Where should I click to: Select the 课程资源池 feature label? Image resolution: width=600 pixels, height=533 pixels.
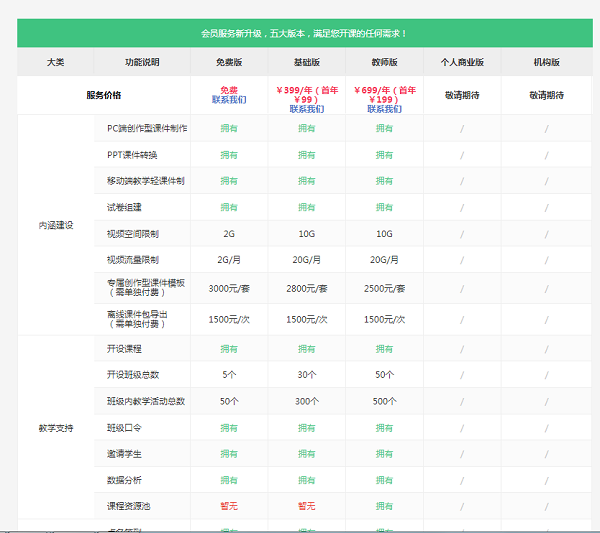128,506
